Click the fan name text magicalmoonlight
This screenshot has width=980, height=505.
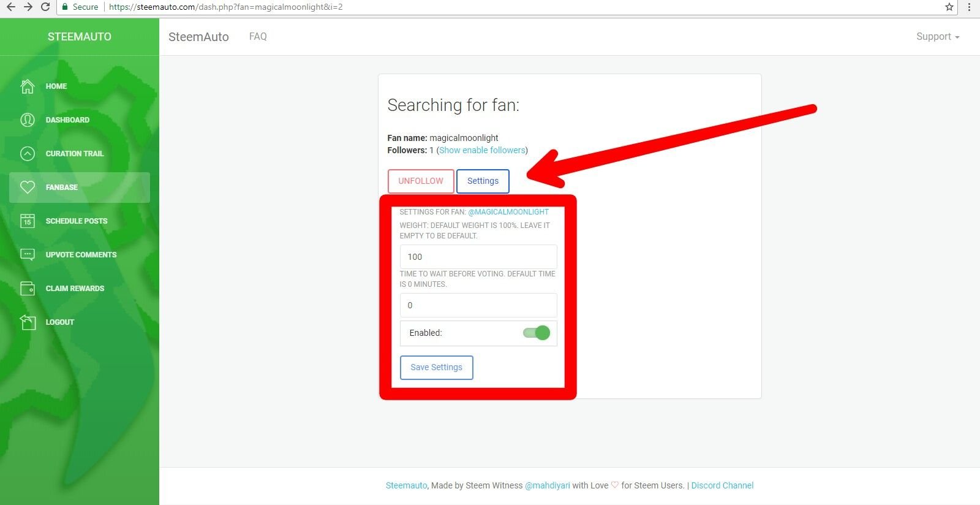coord(464,138)
